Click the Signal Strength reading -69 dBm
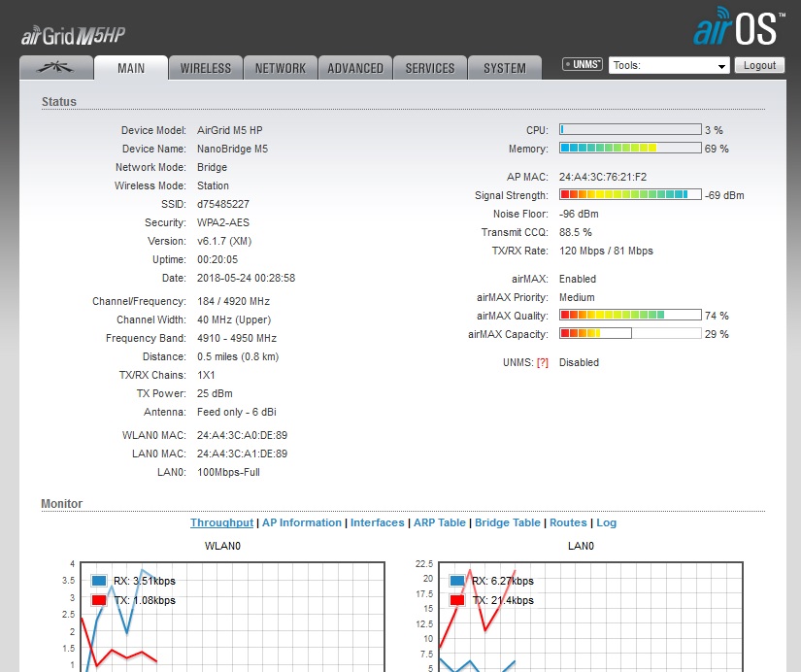Screen dimensions: 801x672 tap(724, 195)
